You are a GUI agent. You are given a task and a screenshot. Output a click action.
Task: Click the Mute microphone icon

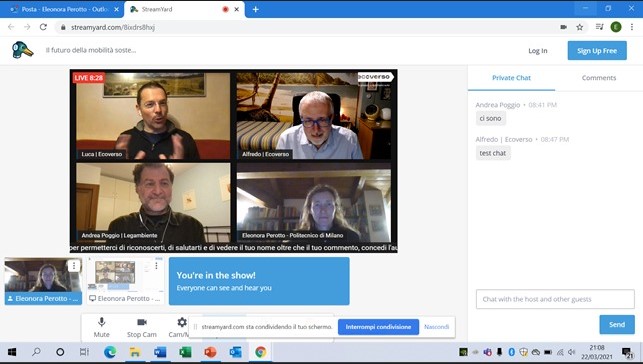click(101, 322)
